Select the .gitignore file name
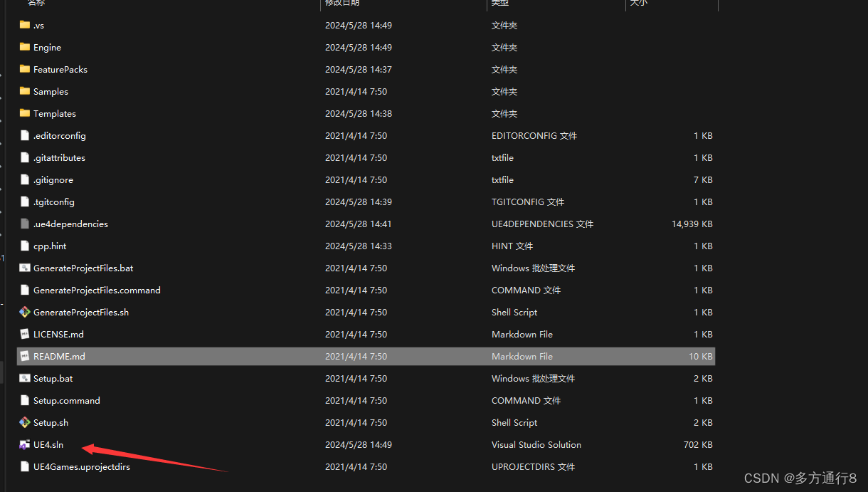 point(53,180)
